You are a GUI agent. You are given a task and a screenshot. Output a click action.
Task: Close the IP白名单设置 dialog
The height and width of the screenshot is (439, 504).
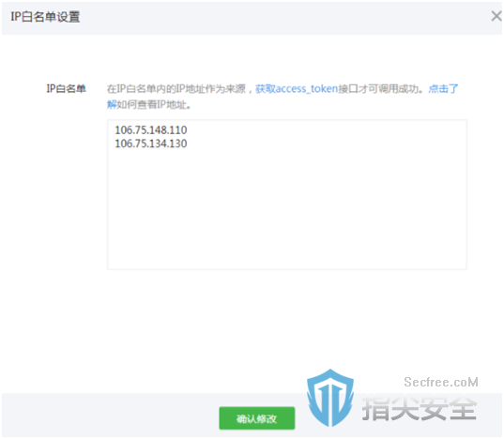point(496,16)
